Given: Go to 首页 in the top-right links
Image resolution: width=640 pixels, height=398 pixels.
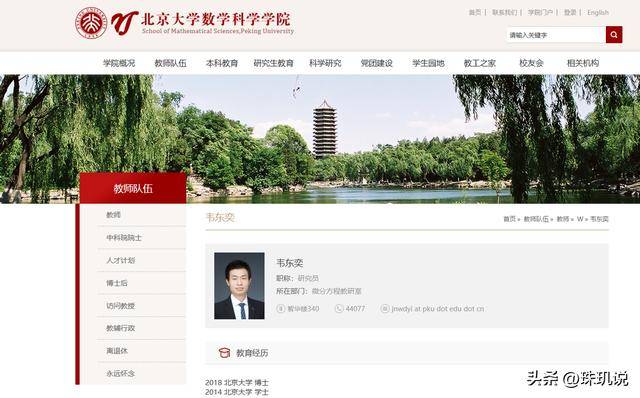Looking at the screenshot, I should tap(475, 13).
